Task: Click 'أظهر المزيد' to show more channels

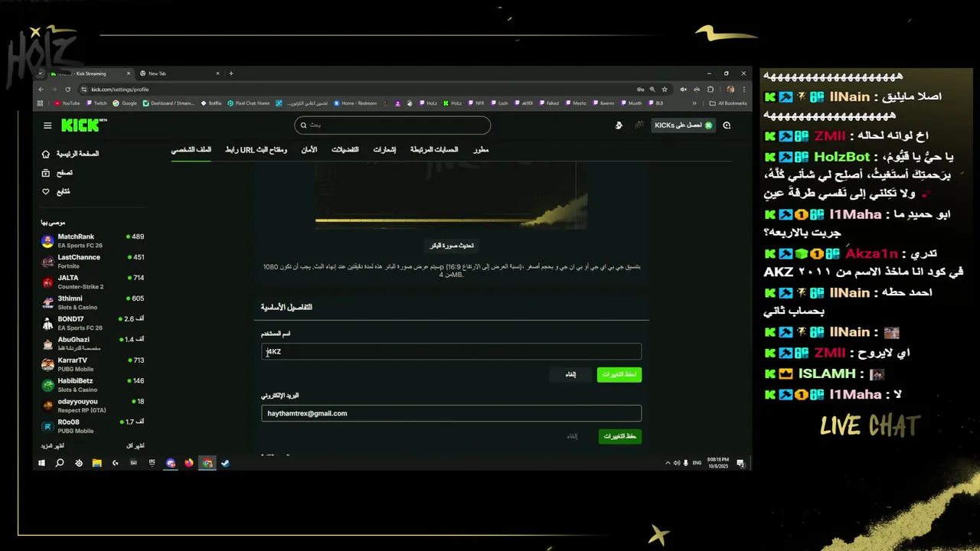Action: pos(53,445)
